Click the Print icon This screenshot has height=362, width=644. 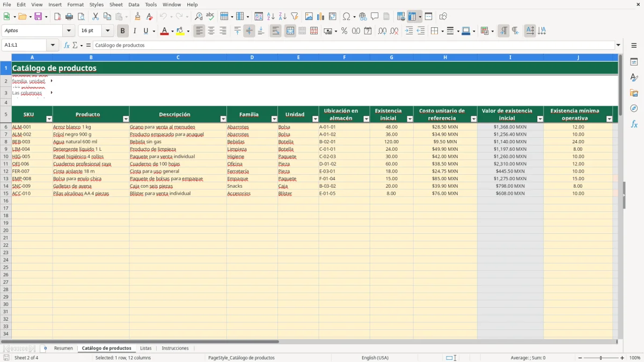69,17
